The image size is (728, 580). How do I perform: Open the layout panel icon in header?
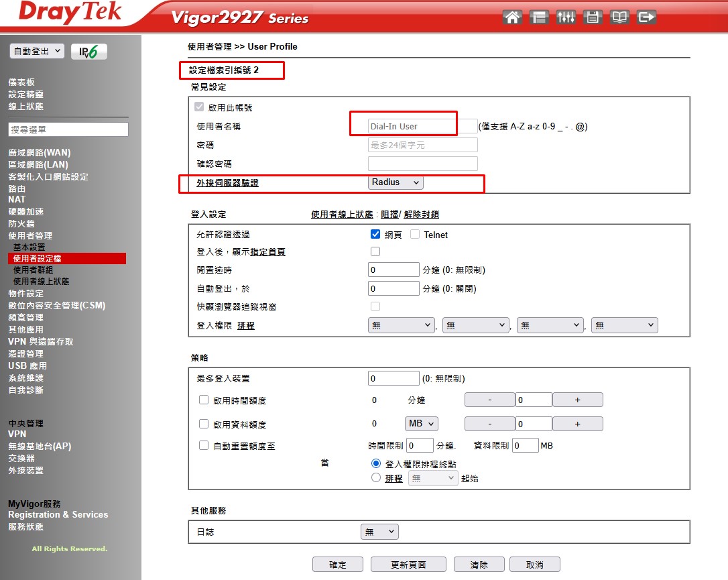(539, 17)
